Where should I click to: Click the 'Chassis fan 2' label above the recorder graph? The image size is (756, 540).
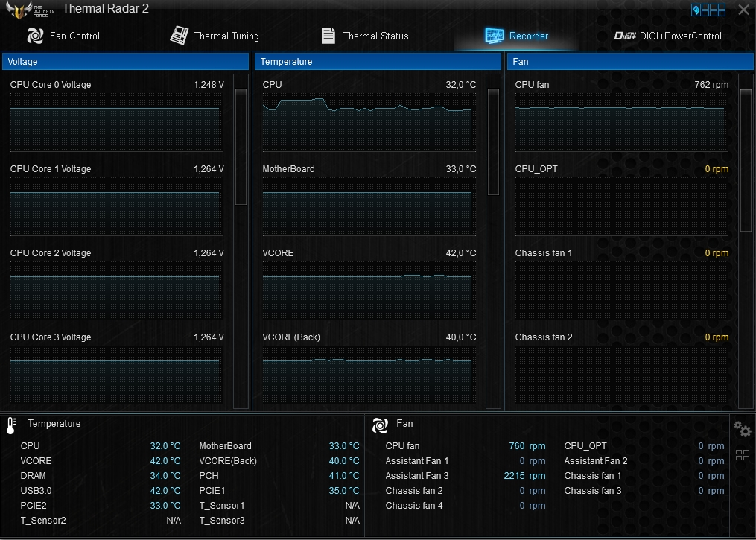544,337
